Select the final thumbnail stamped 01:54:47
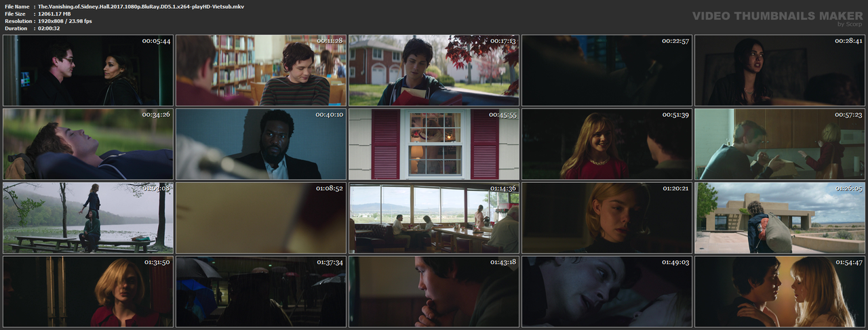Screen dimensions: 868x330 click(780, 291)
